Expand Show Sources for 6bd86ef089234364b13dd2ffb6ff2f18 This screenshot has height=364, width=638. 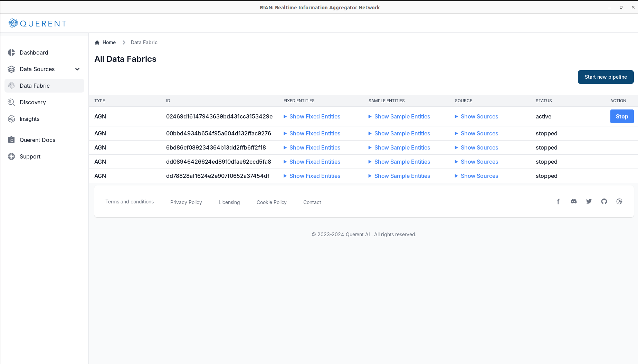477,147
